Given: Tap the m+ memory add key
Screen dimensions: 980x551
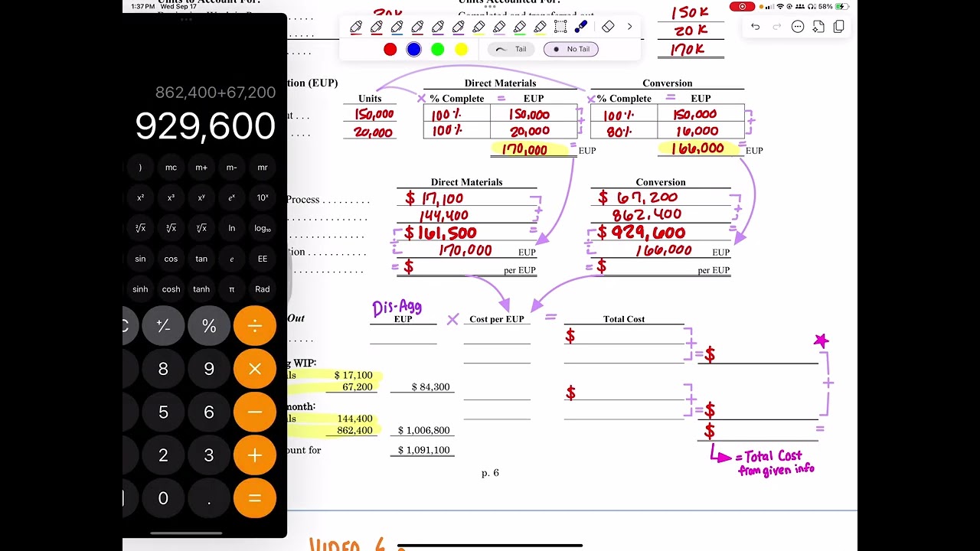Looking at the screenshot, I should click(201, 168).
